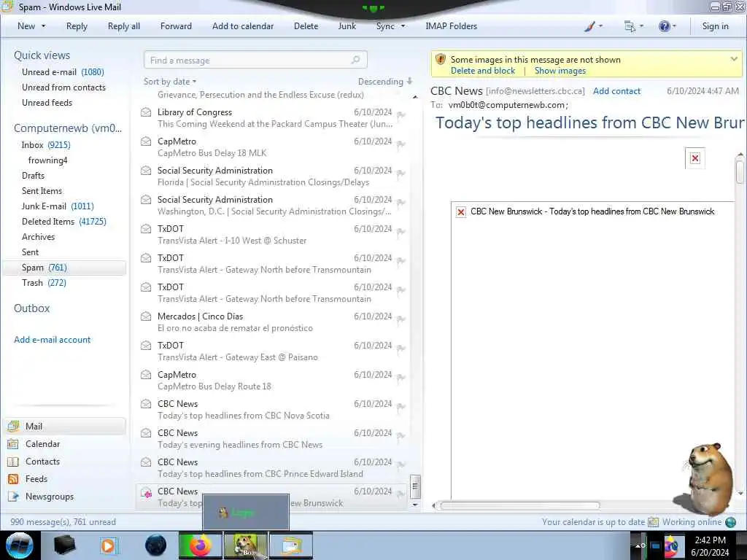Click the calendar status icon
The image size is (747, 560).
coord(653,522)
